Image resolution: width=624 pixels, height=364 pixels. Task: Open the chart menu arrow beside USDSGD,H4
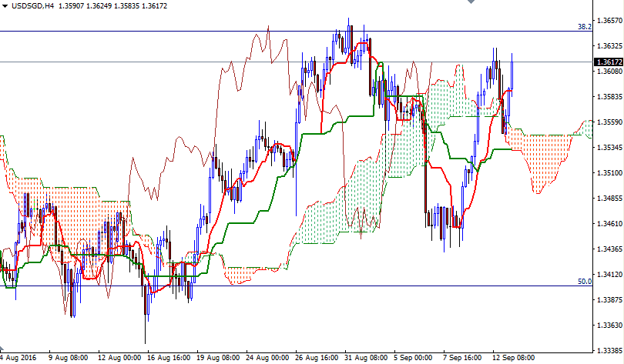[x=5, y=6]
